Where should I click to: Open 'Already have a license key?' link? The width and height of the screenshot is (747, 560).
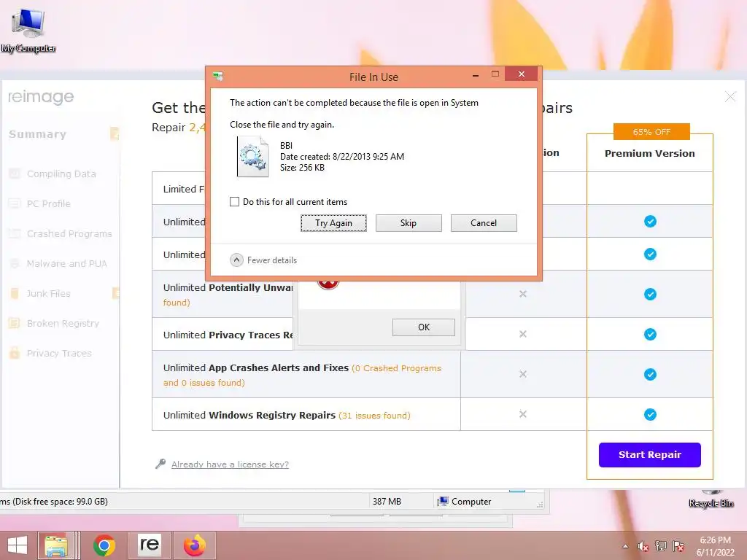[x=230, y=464]
